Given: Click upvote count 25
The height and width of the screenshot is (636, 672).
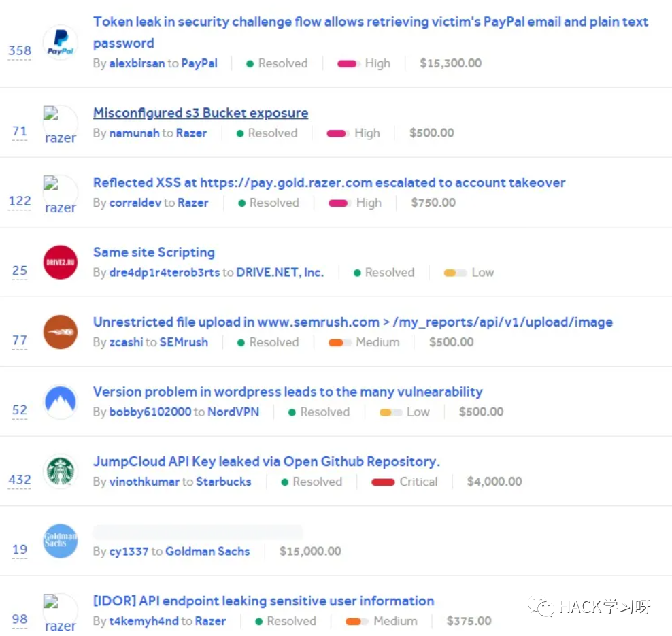Looking at the screenshot, I should (x=20, y=271).
